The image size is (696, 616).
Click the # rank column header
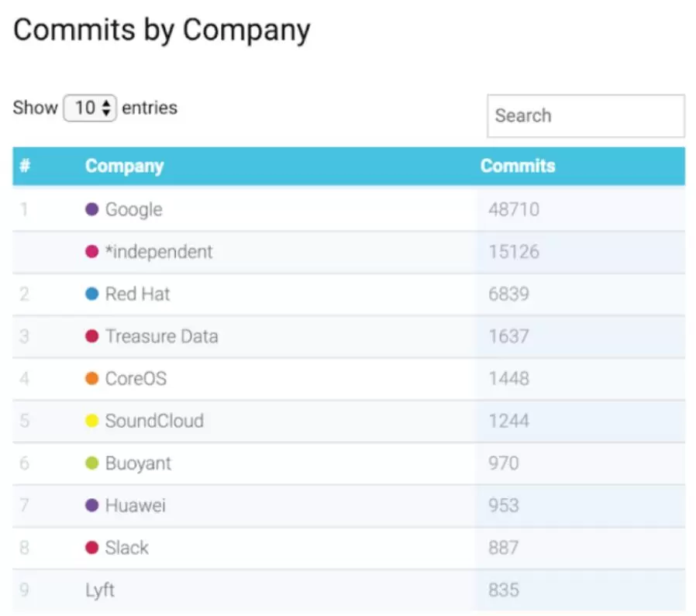point(25,166)
